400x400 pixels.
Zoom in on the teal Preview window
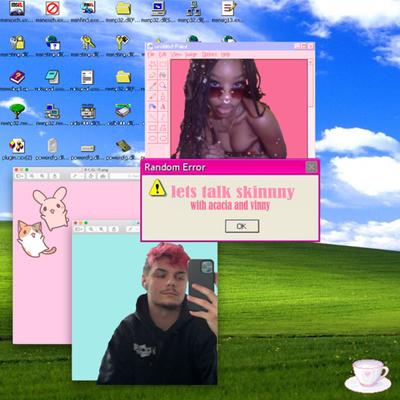tap(102, 229)
